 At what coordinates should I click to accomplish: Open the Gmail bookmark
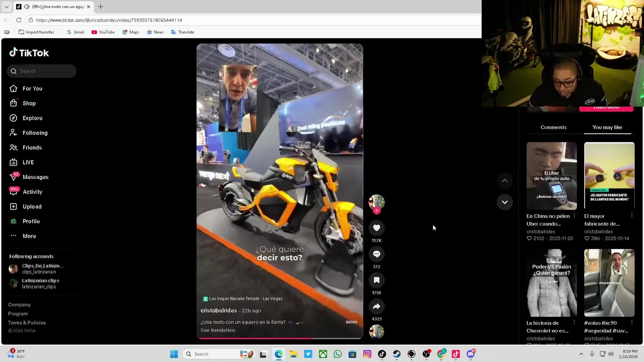click(75, 32)
